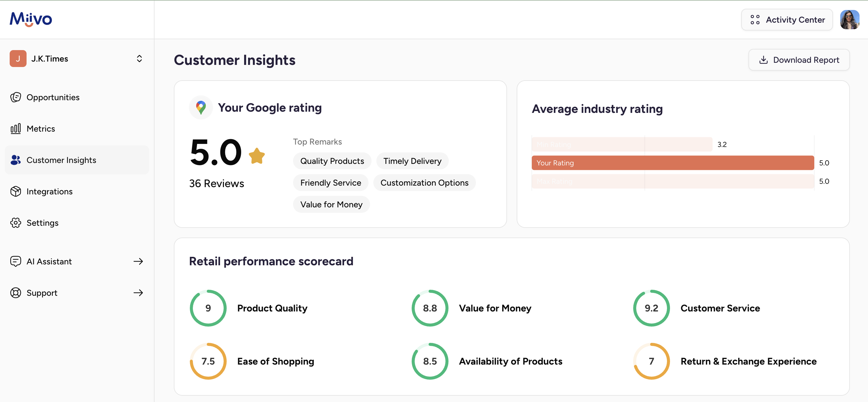Click the Integrations box icon
Image resolution: width=868 pixels, height=402 pixels.
click(x=15, y=191)
